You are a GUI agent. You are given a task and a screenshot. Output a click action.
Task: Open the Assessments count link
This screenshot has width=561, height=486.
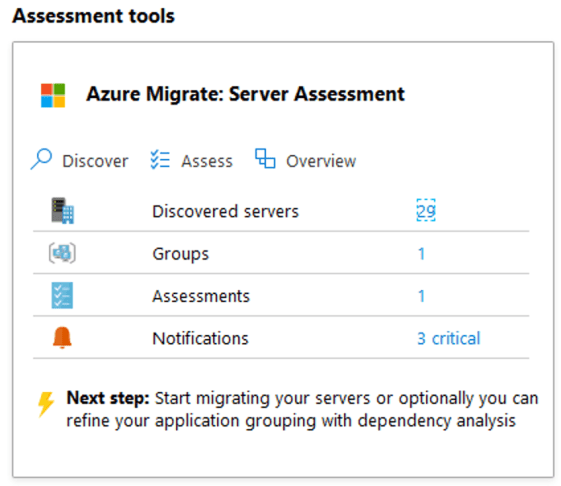pyautogui.click(x=421, y=296)
